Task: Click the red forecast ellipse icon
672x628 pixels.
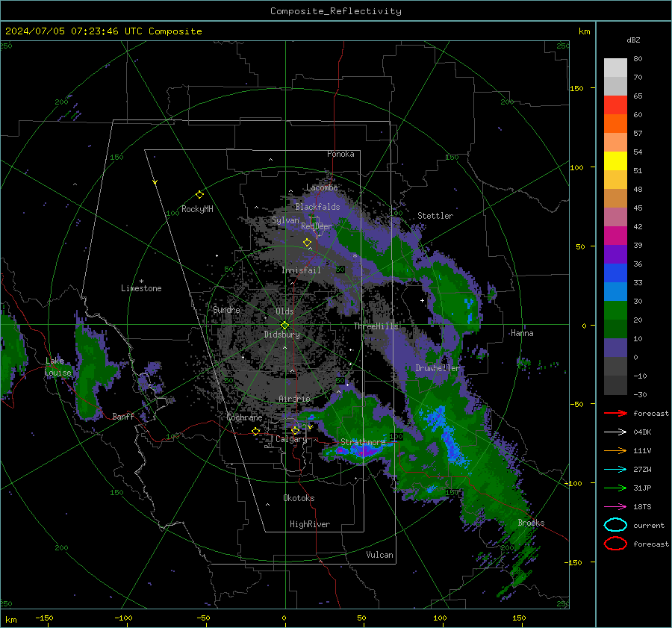Action: [x=615, y=544]
